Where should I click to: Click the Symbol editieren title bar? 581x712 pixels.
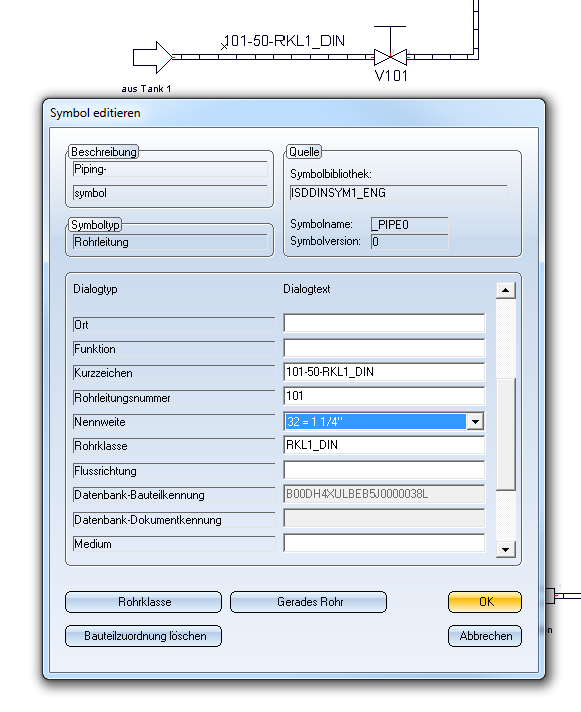[x=294, y=113]
